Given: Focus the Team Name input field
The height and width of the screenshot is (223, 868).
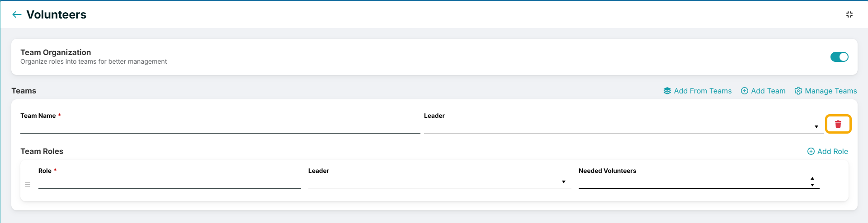Looking at the screenshot, I should point(220,127).
